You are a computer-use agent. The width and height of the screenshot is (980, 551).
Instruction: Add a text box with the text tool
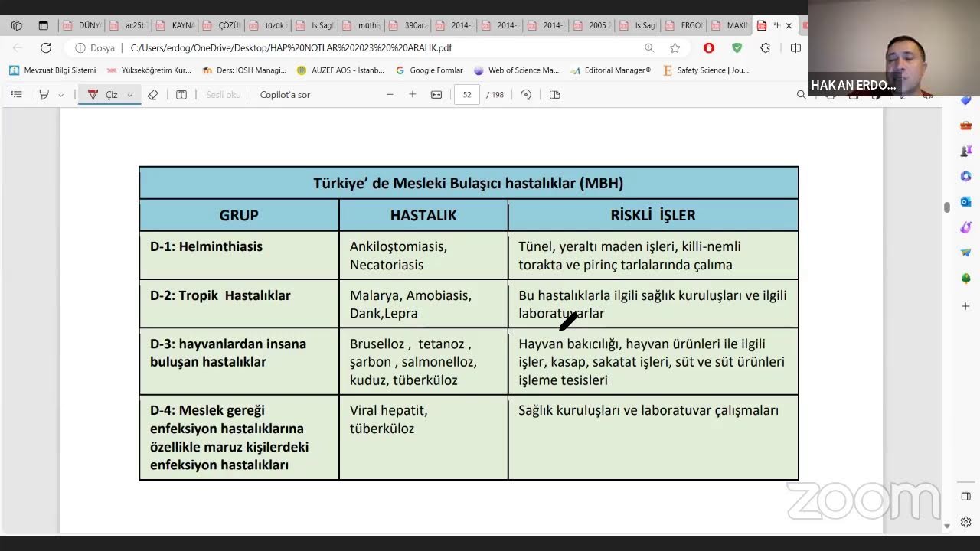pos(181,95)
